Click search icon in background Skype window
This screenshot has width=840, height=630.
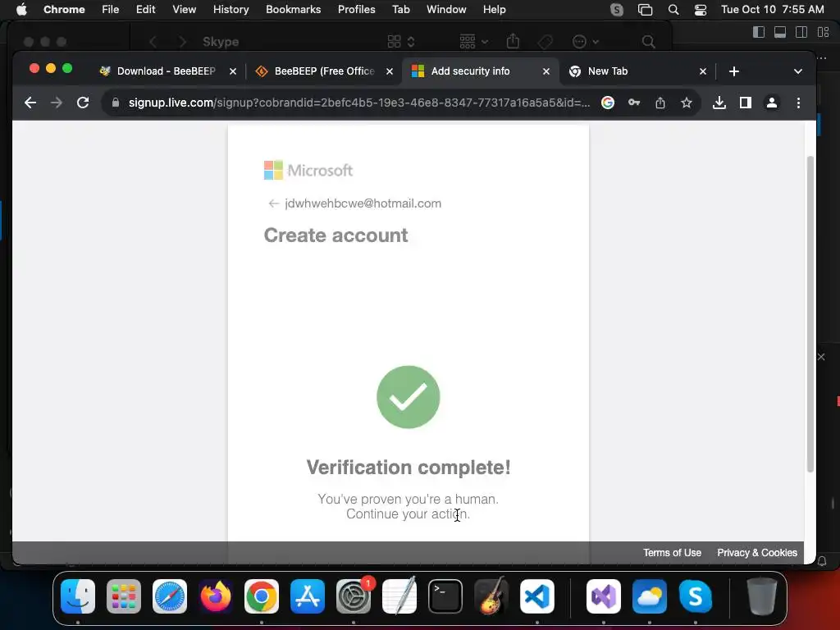[x=648, y=42]
